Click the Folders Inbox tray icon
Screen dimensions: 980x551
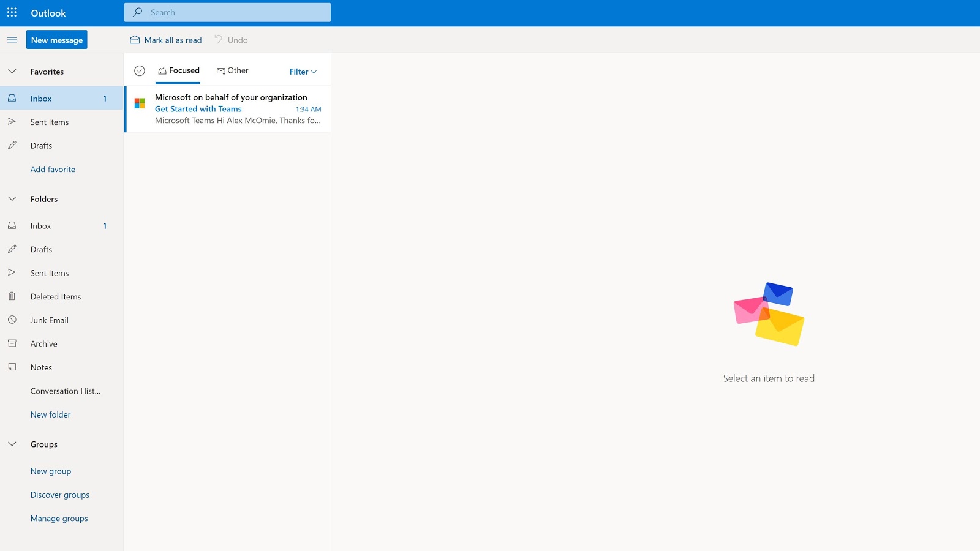click(x=12, y=225)
